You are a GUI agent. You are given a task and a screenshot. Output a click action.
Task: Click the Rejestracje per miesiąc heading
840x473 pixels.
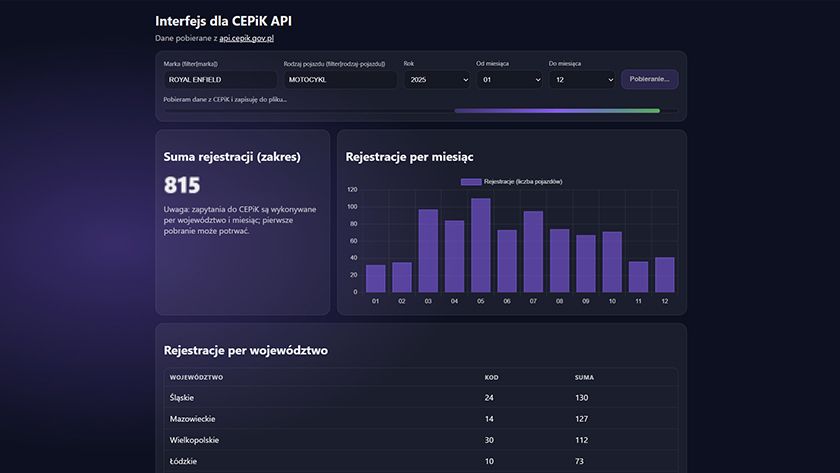coord(409,157)
